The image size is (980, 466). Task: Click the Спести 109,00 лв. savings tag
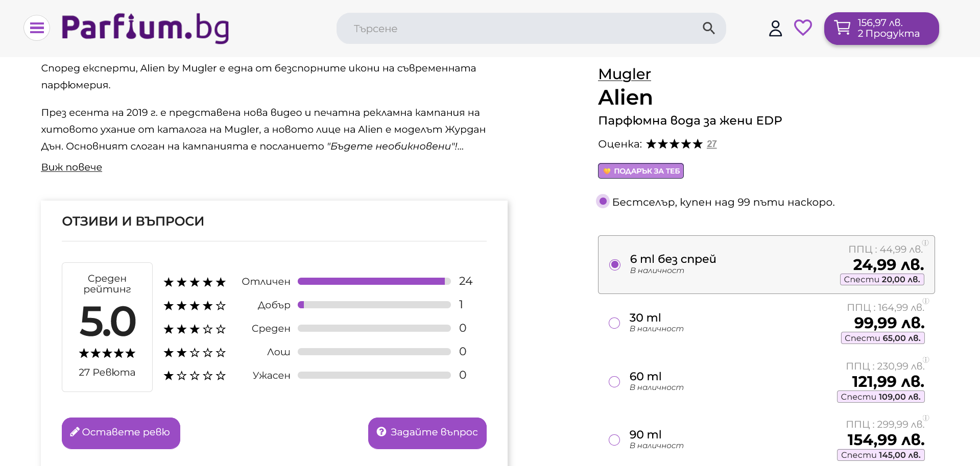[x=880, y=397]
